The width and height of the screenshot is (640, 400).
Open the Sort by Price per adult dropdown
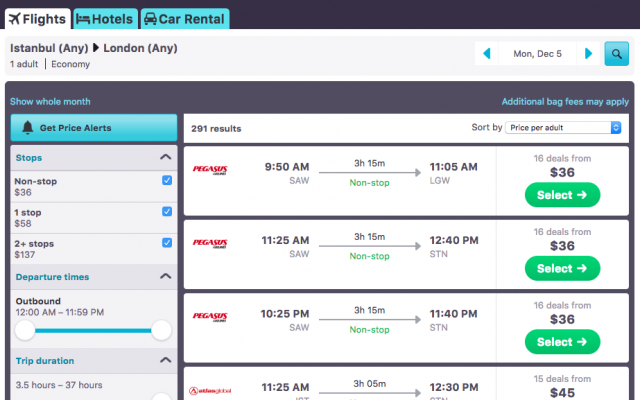tap(564, 128)
